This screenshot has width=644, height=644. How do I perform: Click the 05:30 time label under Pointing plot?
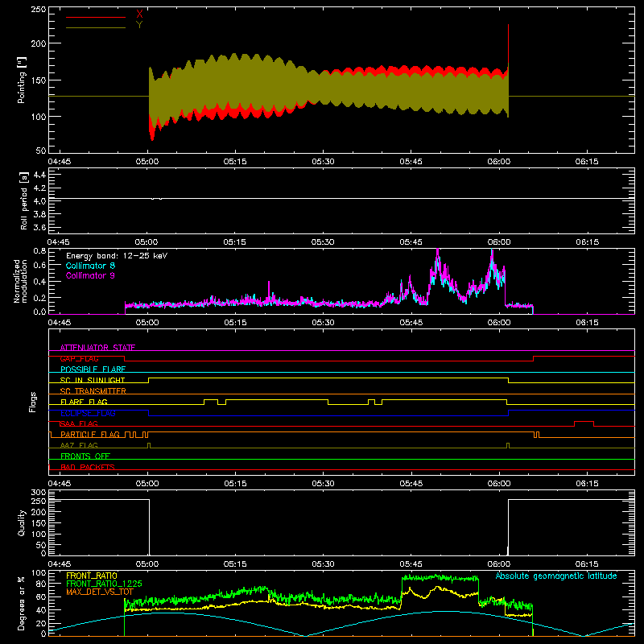323,162
